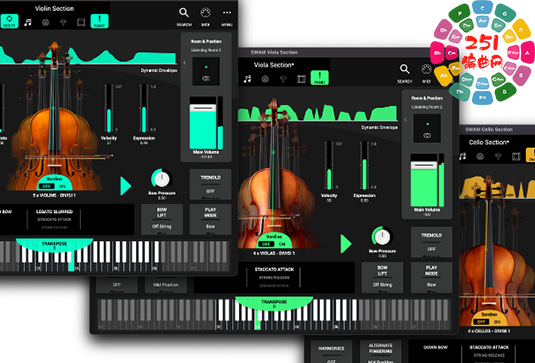Select the square frame tab icon in Violin Section
This screenshot has height=363, width=535.
pos(81,23)
